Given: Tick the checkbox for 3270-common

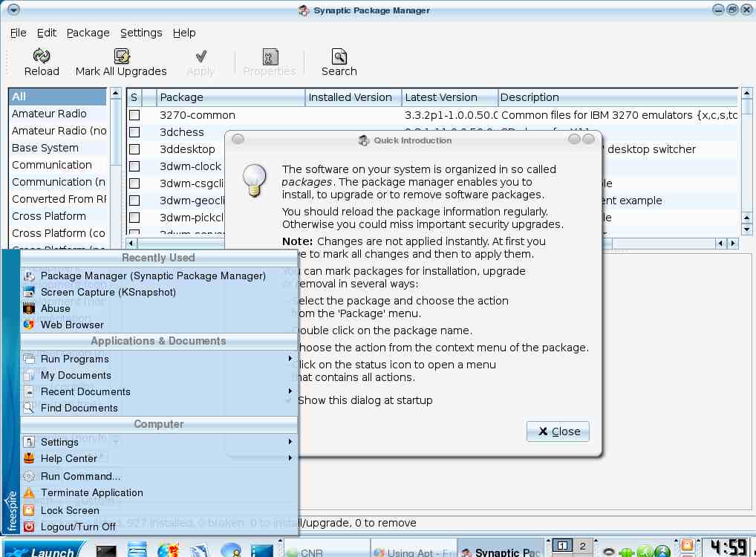Looking at the screenshot, I should pos(134,115).
